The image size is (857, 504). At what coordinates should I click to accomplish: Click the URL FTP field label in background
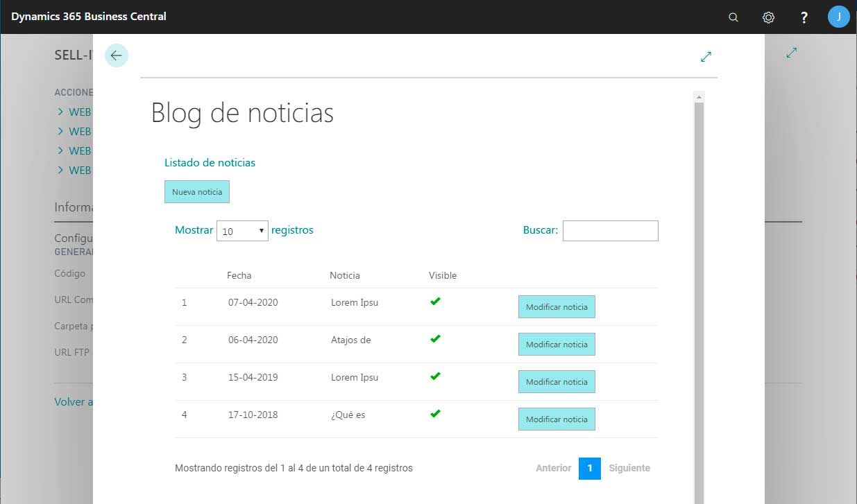(72, 352)
